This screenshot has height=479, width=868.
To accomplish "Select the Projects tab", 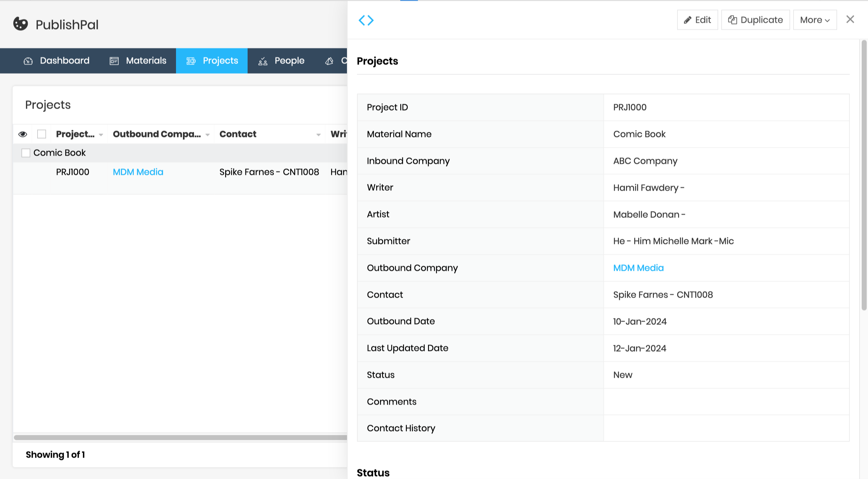I will click(212, 61).
